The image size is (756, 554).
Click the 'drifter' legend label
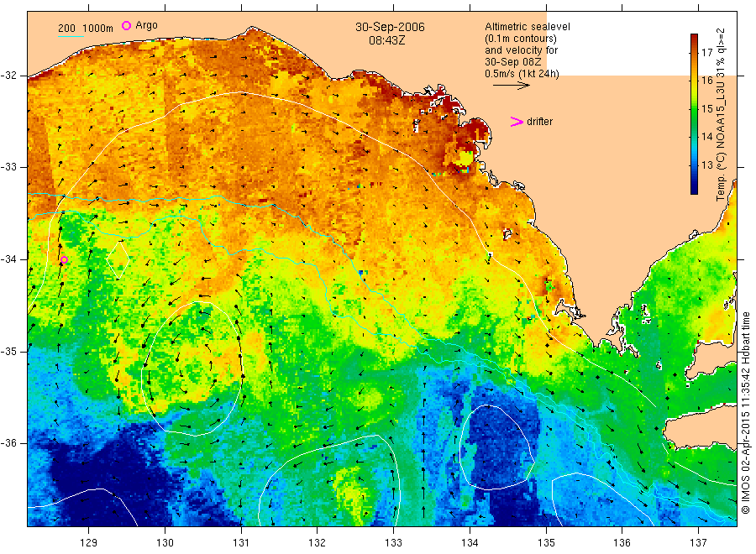coord(539,122)
